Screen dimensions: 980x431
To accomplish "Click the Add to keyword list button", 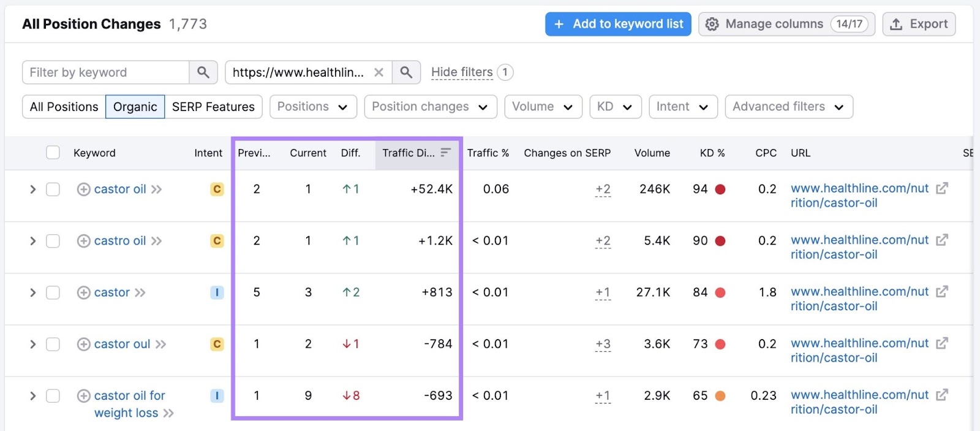I will pos(618,24).
